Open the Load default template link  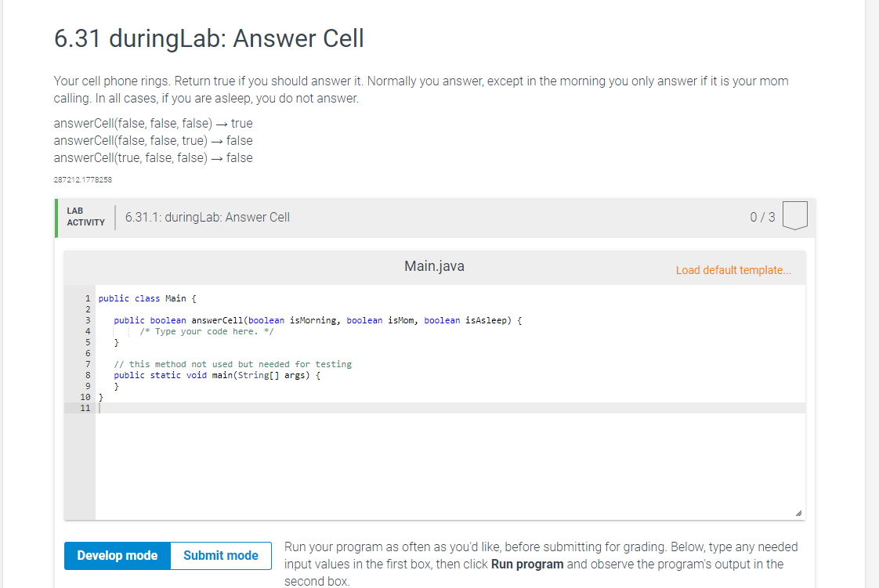[x=734, y=269]
